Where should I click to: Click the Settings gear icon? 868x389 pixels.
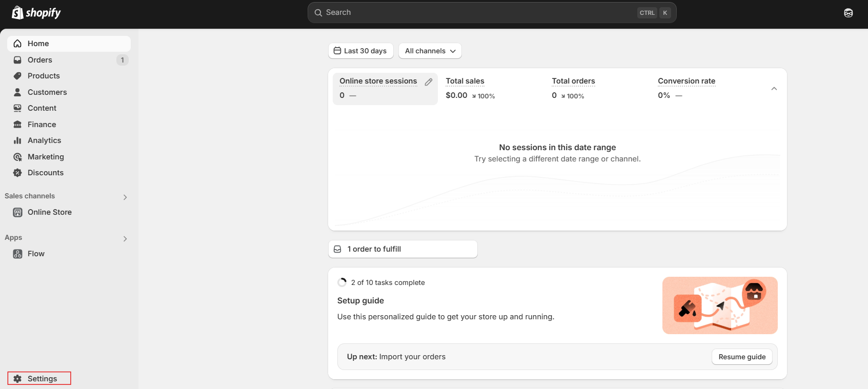(17, 379)
